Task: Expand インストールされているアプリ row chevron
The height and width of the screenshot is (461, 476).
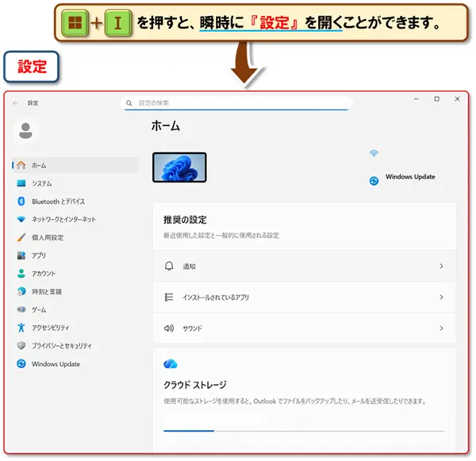Action: 441,298
